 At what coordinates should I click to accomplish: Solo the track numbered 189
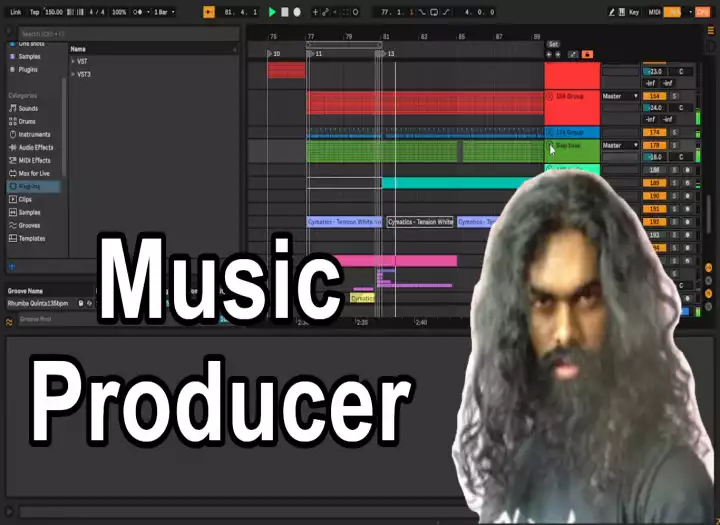coord(674,183)
